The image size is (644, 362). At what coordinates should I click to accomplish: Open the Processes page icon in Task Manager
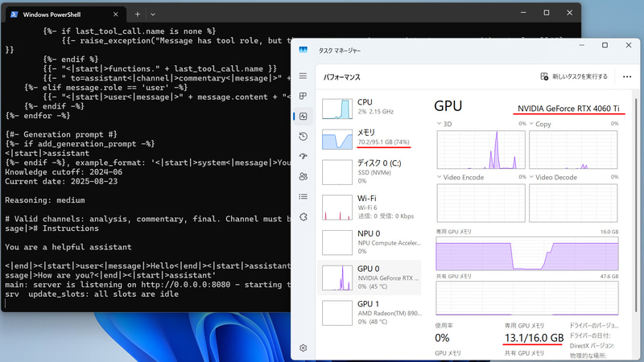pos(303,96)
